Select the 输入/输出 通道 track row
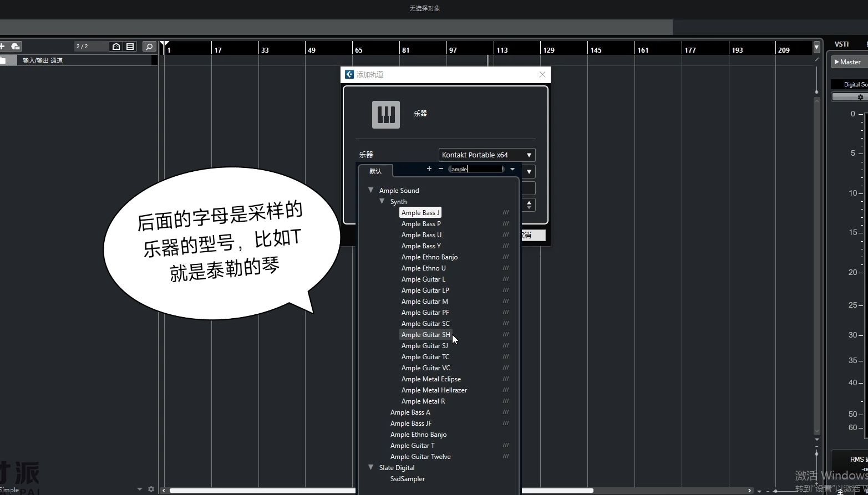The height and width of the screenshot is (495, 868). click(x=79, y=60)
